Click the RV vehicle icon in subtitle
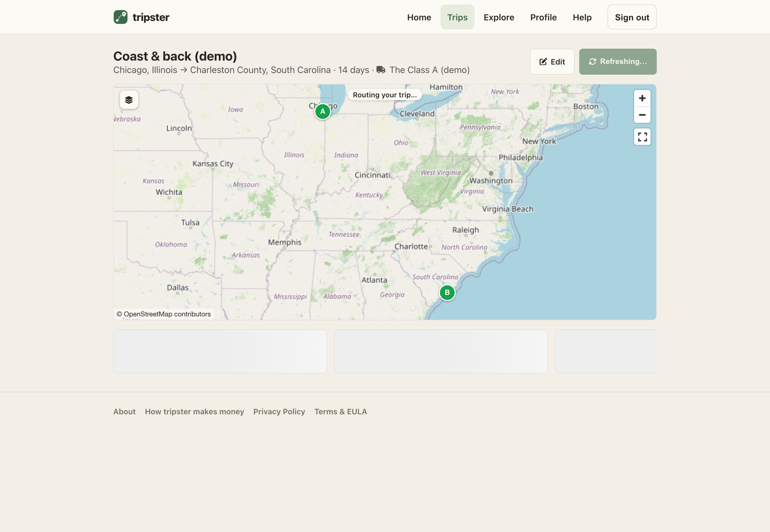The image size is (770, 532). click(x=381, y=70)
